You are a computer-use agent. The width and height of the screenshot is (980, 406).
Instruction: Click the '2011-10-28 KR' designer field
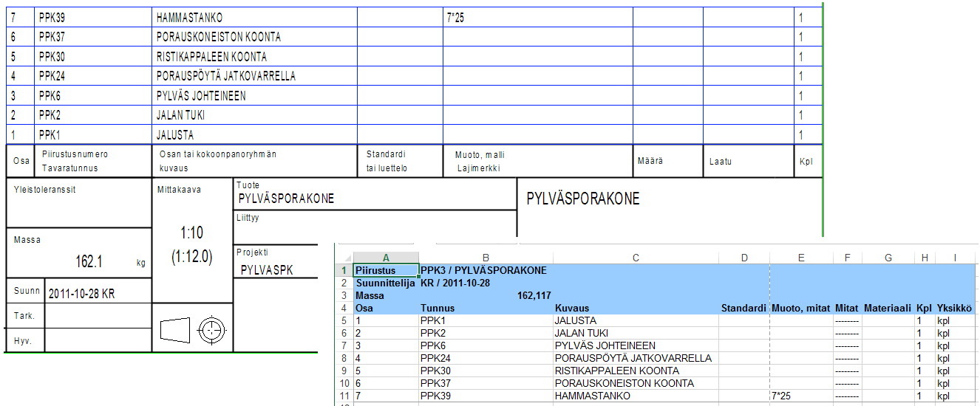[x=81, y=293]
